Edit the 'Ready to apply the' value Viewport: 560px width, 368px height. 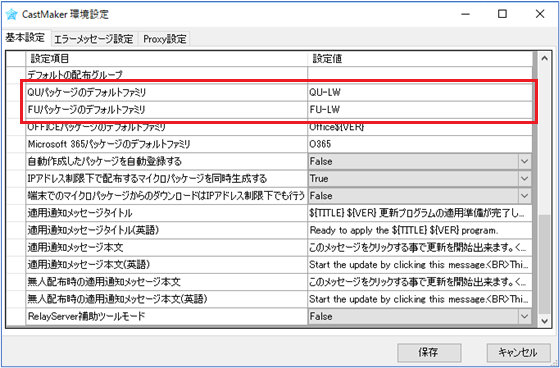[x=420, y=230]
